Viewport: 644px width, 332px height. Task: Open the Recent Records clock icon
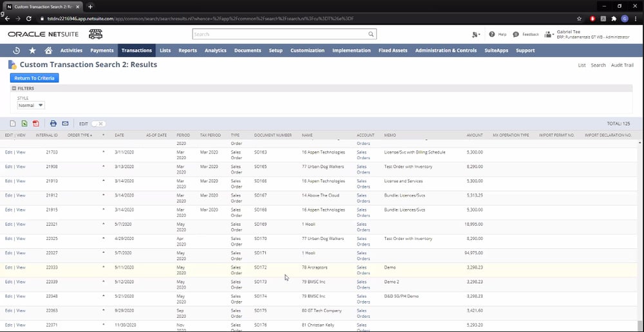(17, 50)
